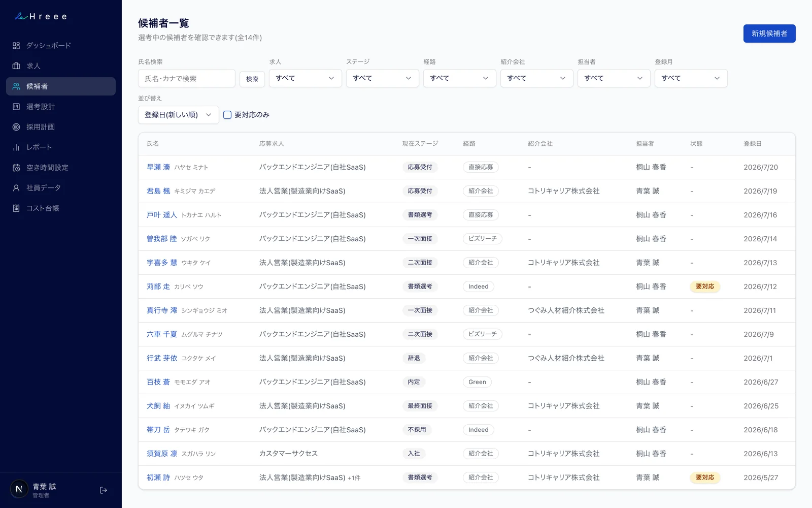Click 要対応 badge in 初瀬 詩 row
812x508 pixels.
coord(705,478)
